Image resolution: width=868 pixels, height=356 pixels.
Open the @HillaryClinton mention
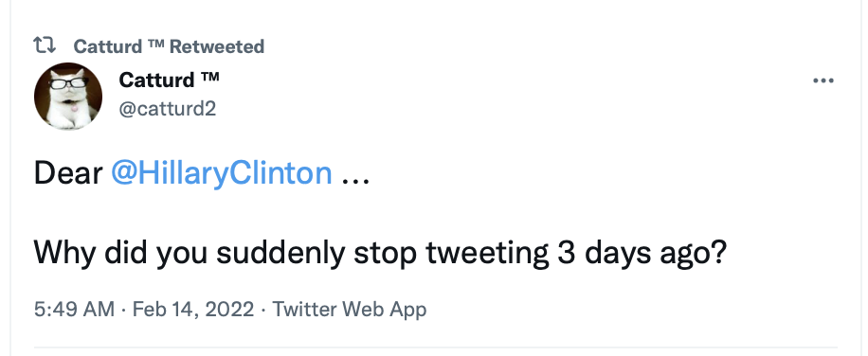pyautogui.click(x=222, y=173)
